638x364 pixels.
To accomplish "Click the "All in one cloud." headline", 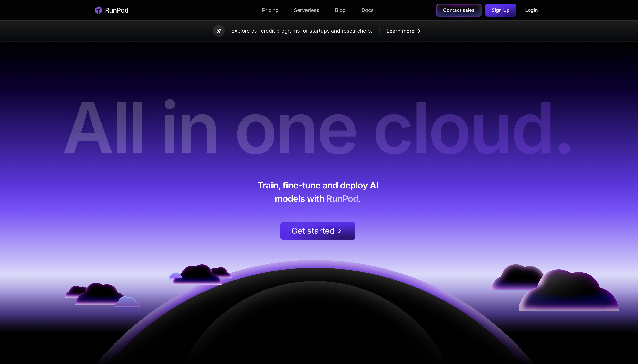I will pos(317,128).
